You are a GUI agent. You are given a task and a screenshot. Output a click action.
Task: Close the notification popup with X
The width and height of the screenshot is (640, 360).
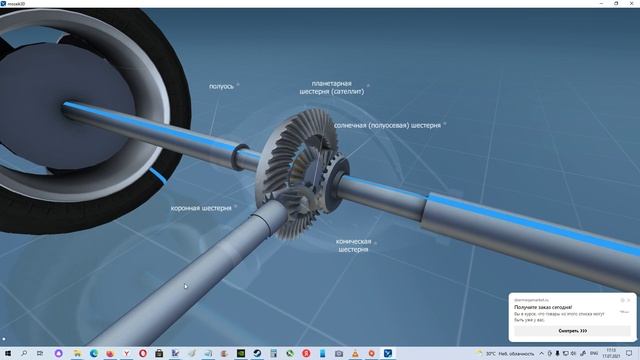point(629,300)
